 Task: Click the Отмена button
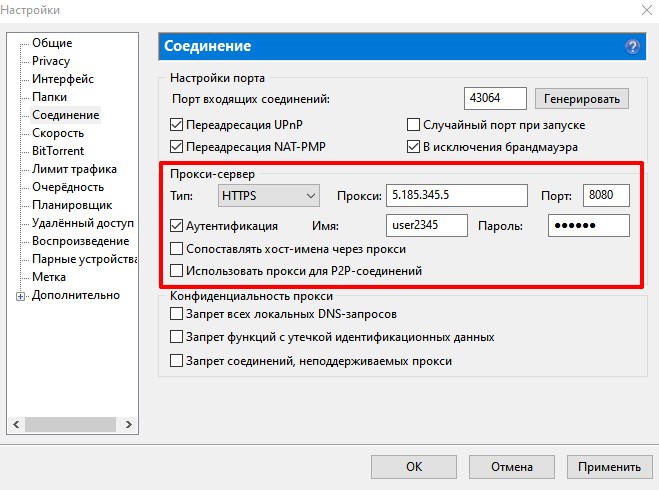(x=511, y=467)
